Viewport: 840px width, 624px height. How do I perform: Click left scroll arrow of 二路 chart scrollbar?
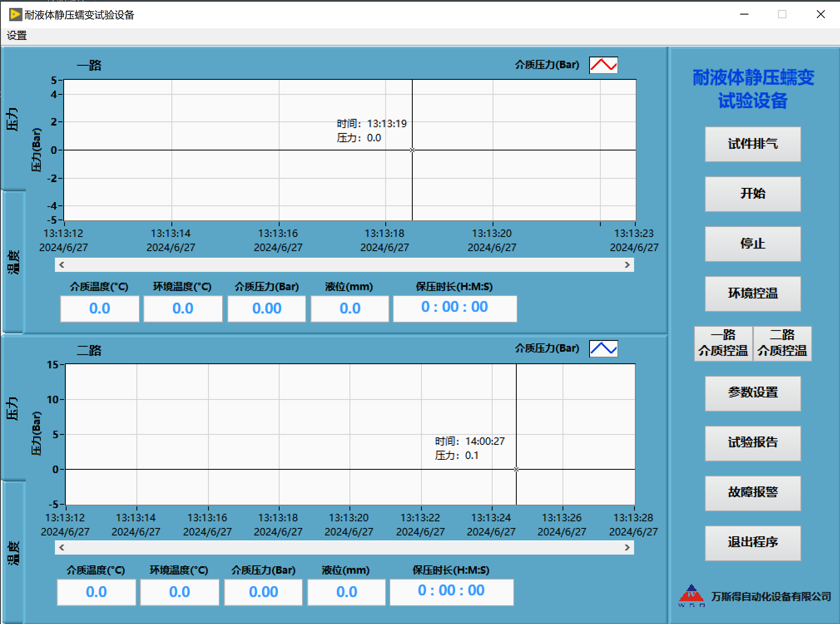pyautogui.click(x=62, y=548)
